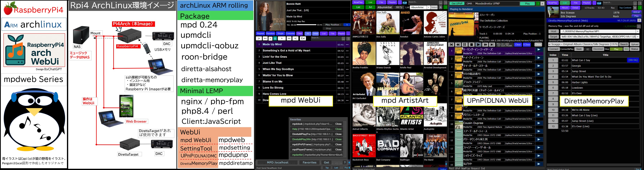
Task: Select track row Harbor Lights in DirettaMemoryPlay
Action: coord(594,82)
